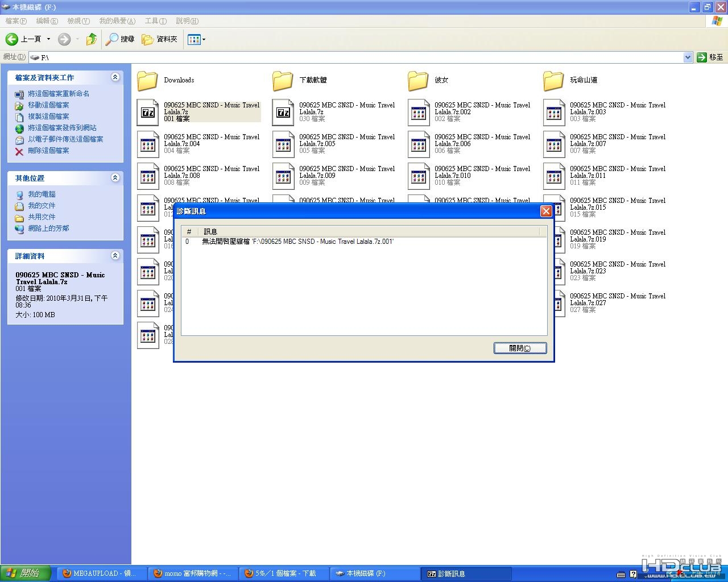
Task: Open 網路上的芳鄰 link
Action: [48, 228]
